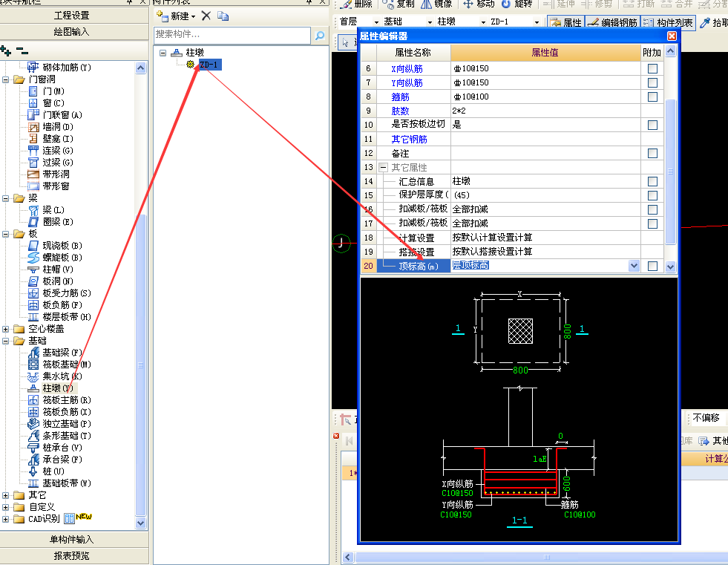Screen dimensions: 728x565
Task: Expand the 空心楼盖 folder
Action: (6, 329)
